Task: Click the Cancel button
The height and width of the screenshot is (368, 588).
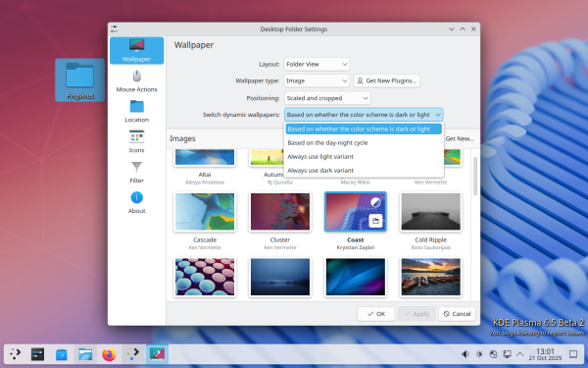Action: [457, 314]
